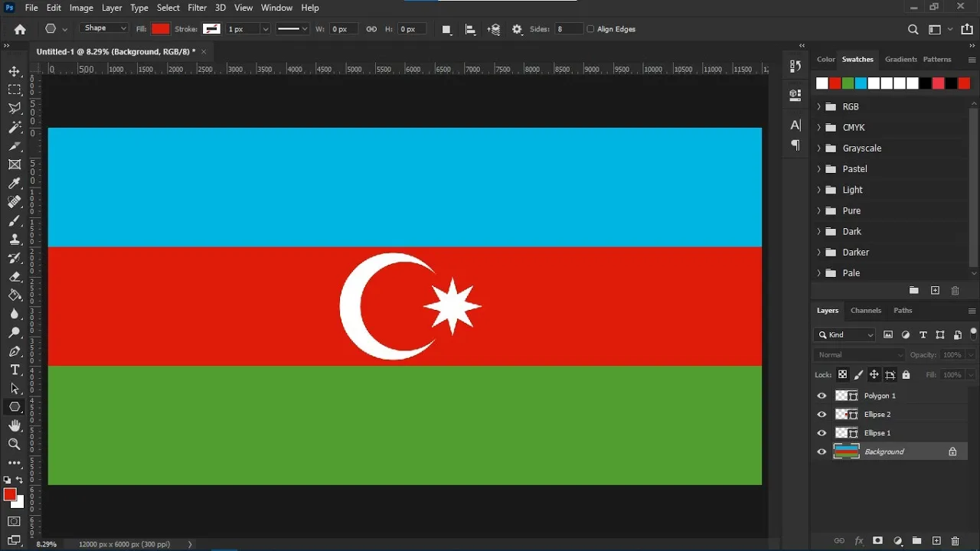Select the Horizontal Type tool
The height and width of the screenshot is (551, 980).
15,370
